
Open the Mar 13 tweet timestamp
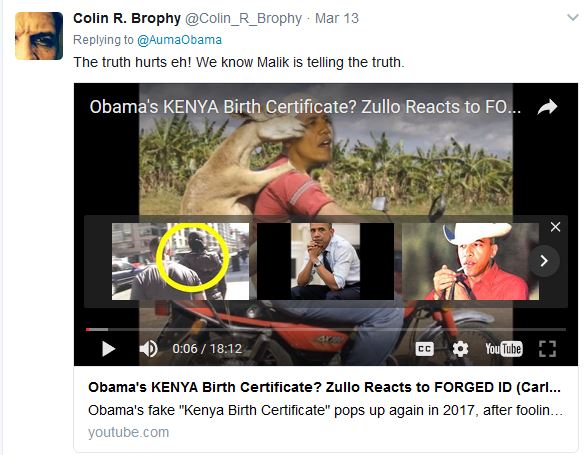[337, 18]
